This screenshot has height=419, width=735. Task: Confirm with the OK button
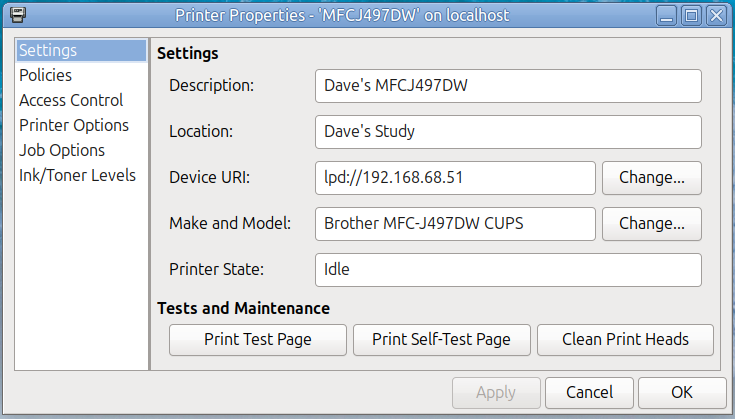(682, 392)
